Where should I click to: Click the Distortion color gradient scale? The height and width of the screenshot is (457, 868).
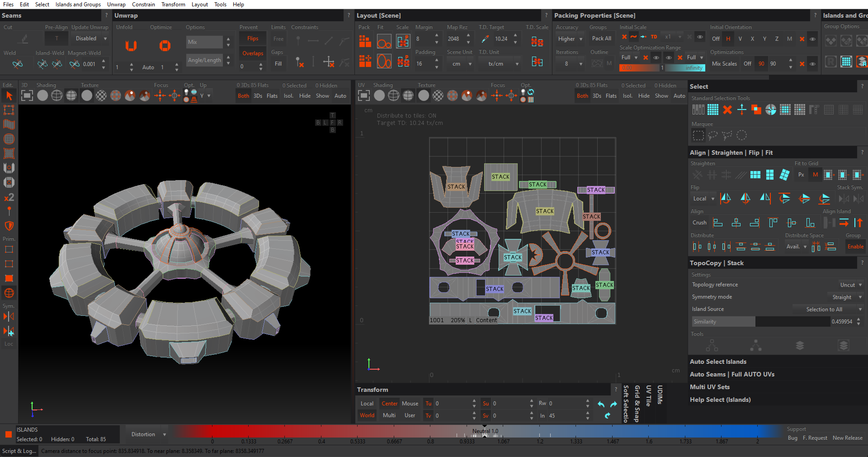[479, 431]
